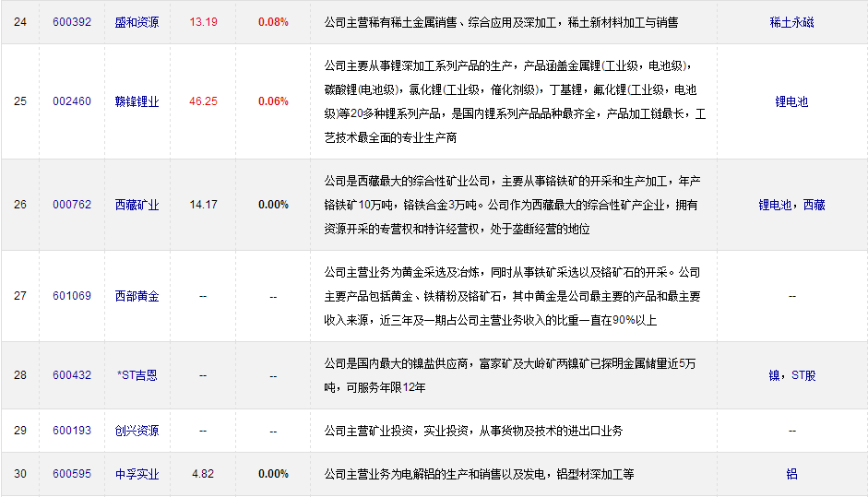
Task: Select the 中孚实业 electrolytic aluminum description
Action: tap(479, 474)
